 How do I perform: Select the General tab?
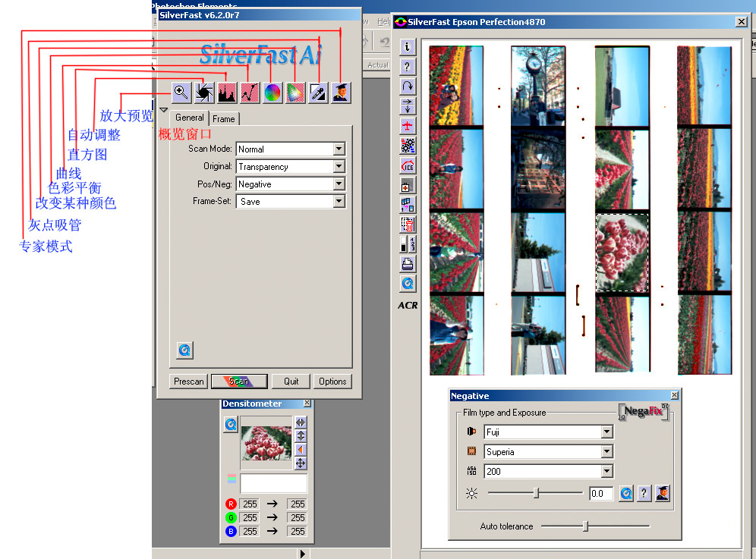tap(190, 118)
